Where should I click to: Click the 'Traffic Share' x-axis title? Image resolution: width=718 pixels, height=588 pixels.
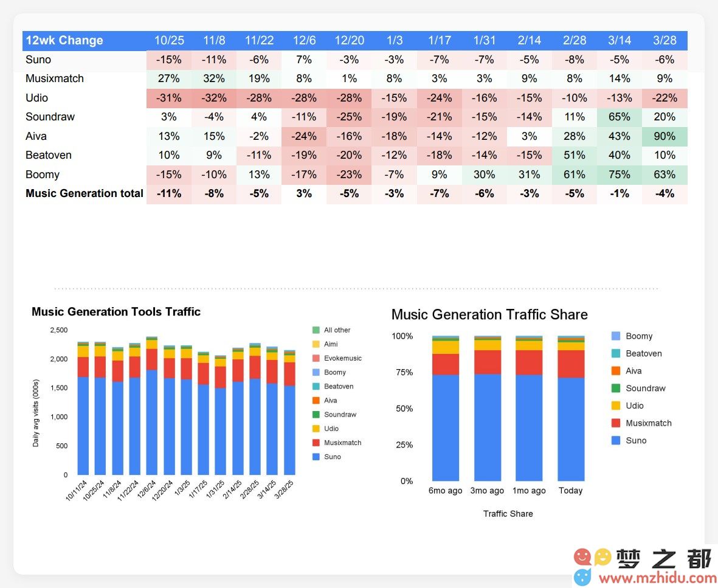pyautogui.click(x=508, y=514)
